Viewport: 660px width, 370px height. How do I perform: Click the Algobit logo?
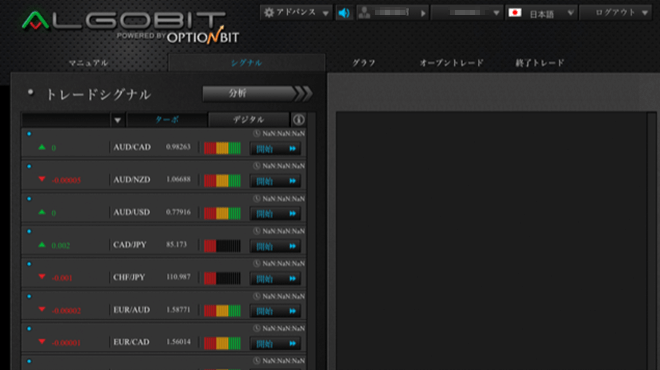(x=130, y=27)
